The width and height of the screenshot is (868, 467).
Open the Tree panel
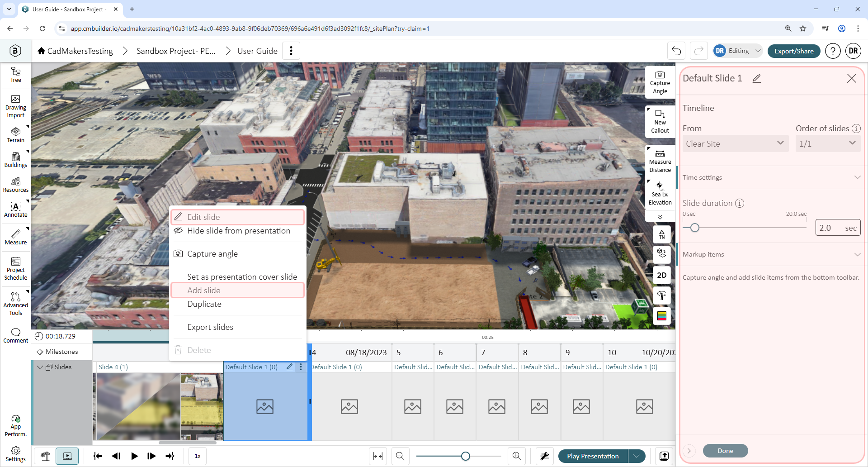pos(16,75)
